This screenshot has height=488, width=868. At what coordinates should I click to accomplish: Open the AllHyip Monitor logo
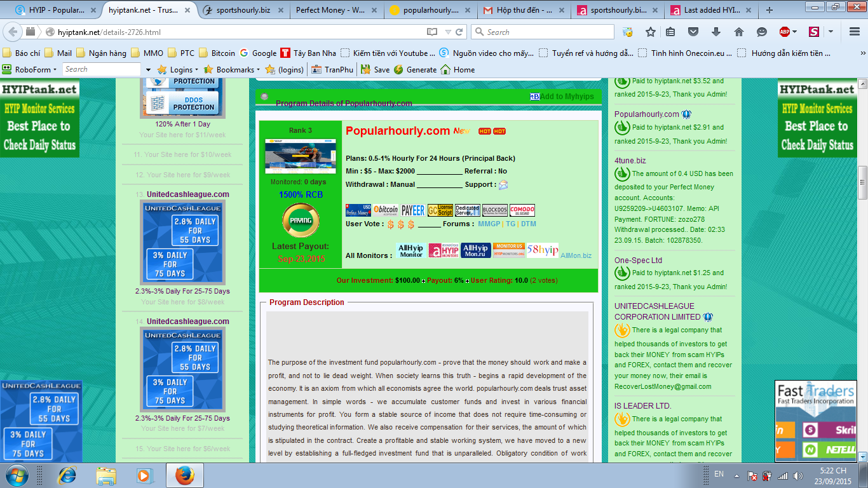[411, 250]
